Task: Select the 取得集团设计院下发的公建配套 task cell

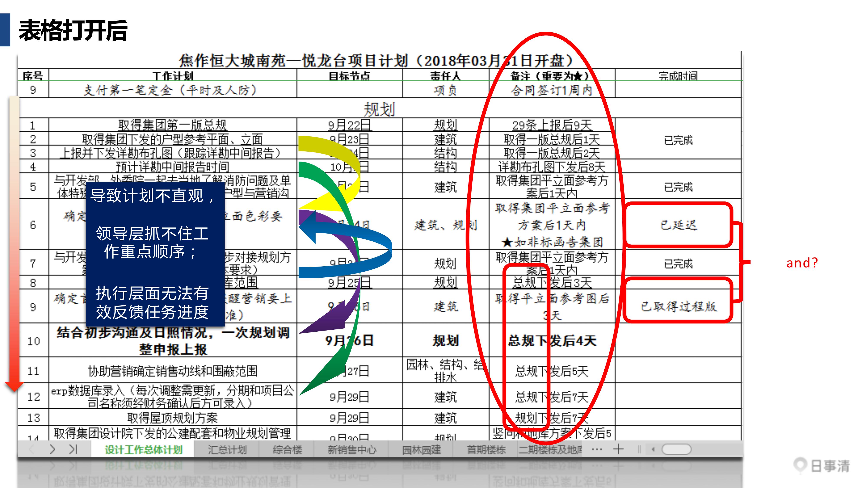Action: tap(173, 433)
